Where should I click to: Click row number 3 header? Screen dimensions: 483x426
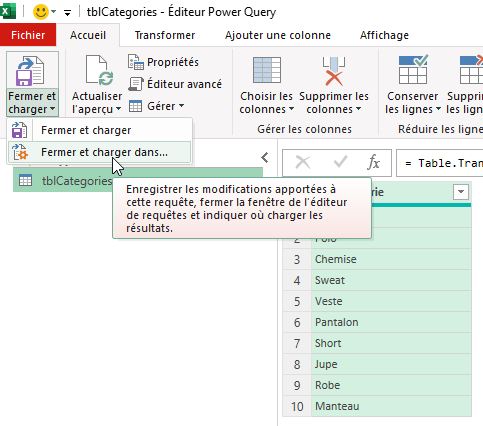[297, 259]
